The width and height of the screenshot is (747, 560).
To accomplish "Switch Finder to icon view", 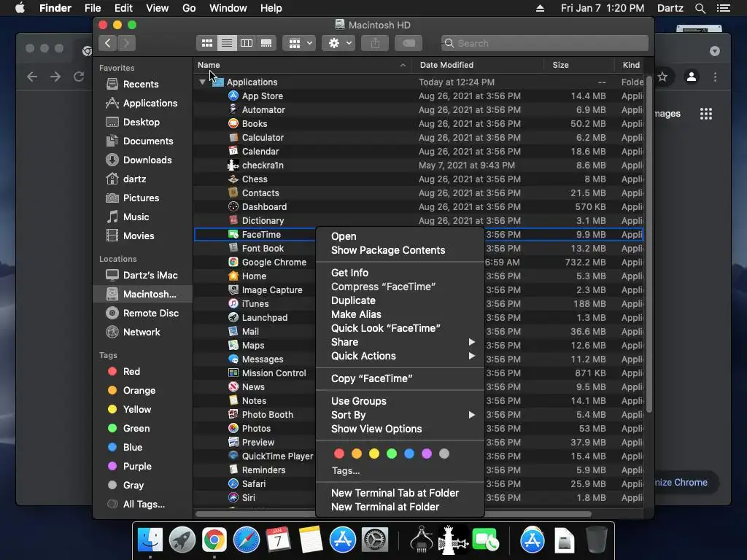I will click(x=206, y=43).
